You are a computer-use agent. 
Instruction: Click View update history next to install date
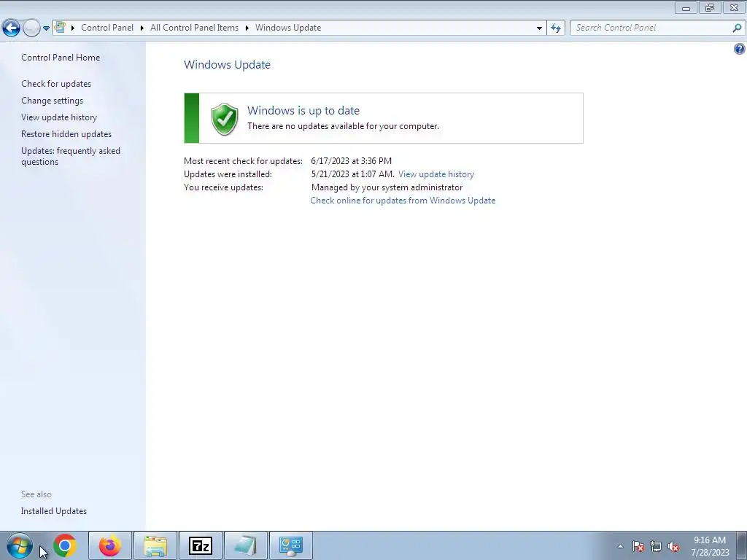[x=436, y=174]
